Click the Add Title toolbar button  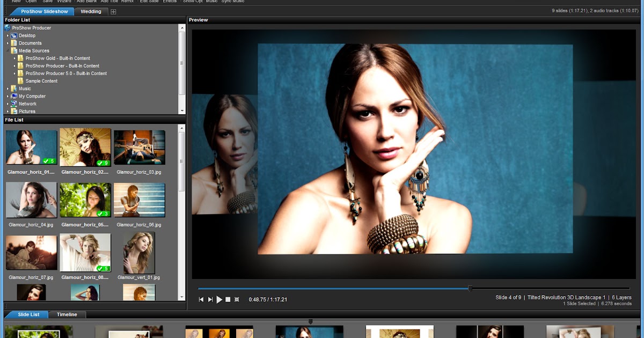pyautogui.click(x=109, y=2)
